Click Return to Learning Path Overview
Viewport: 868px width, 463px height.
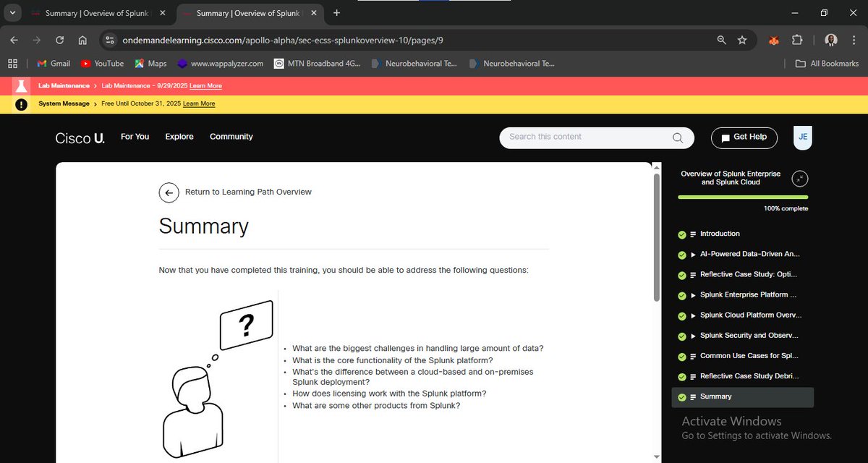tap(248, 192)
